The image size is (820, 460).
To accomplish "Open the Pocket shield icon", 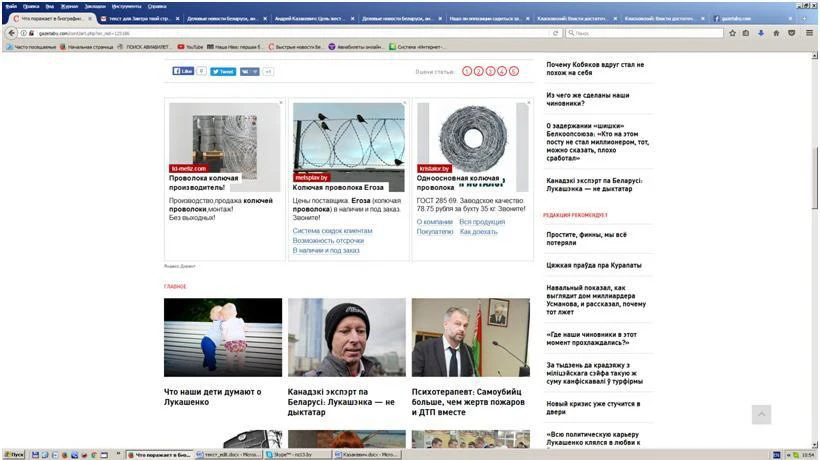I will (792, 33).
